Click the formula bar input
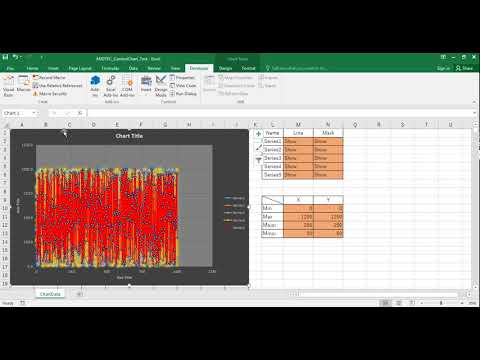 coord(279,113)
